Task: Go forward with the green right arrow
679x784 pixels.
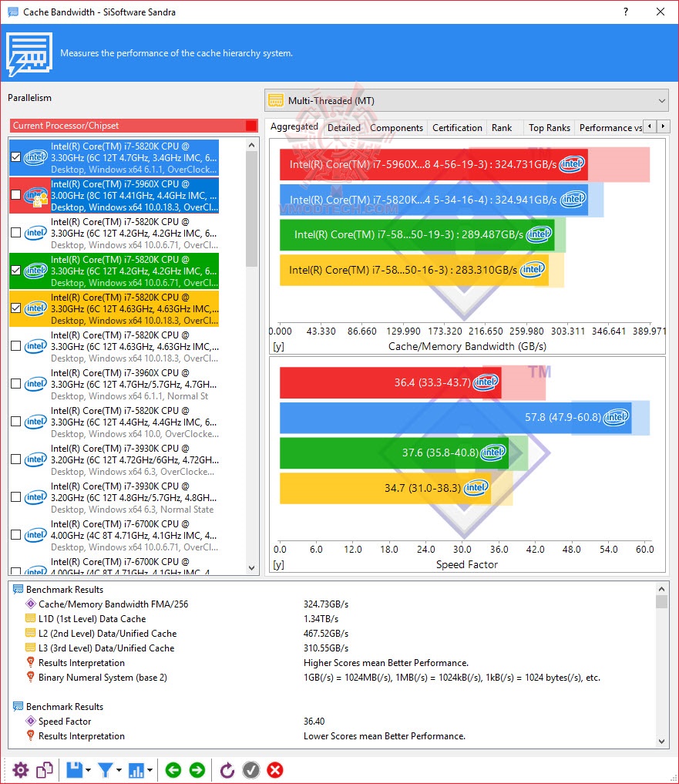Action: point(197,770)
